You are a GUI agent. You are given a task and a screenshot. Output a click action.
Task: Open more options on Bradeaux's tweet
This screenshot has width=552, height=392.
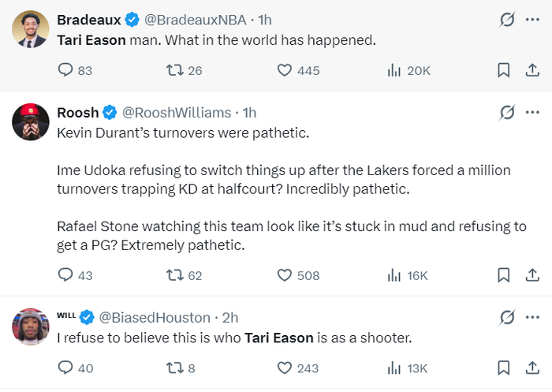click(532, 20)
